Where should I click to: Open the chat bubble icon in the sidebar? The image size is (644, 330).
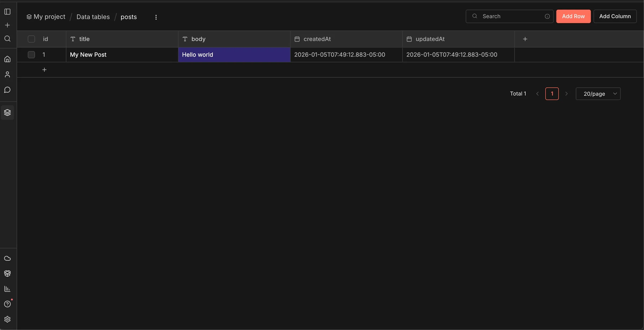pos(8,90)
